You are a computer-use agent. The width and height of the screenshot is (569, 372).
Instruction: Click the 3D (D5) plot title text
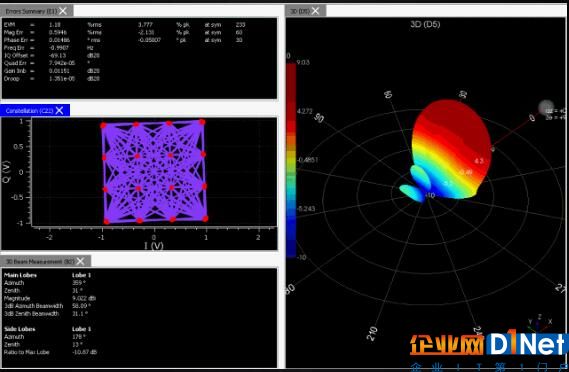pyautogui.click(x=425, y=24)
